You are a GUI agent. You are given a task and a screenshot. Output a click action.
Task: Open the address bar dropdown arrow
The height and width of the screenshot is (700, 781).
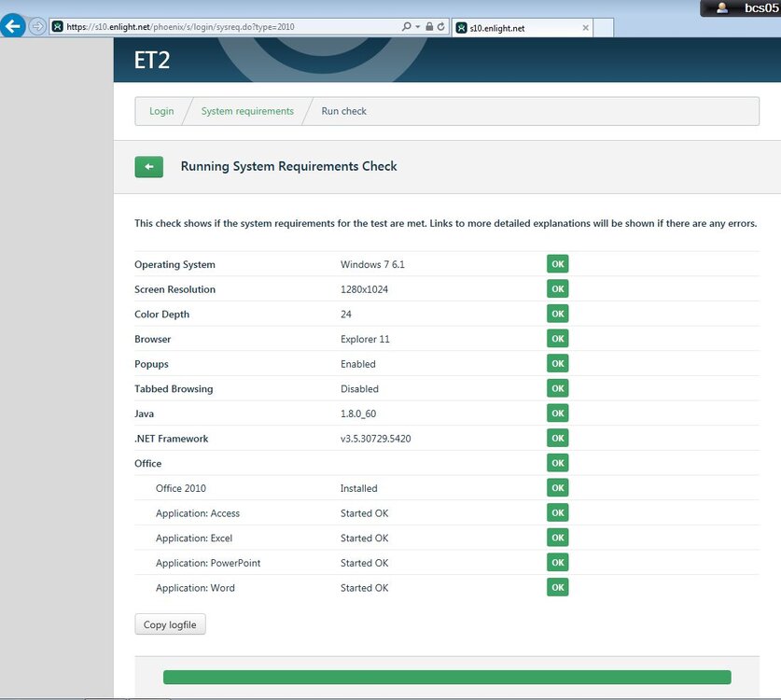[417, 27]
